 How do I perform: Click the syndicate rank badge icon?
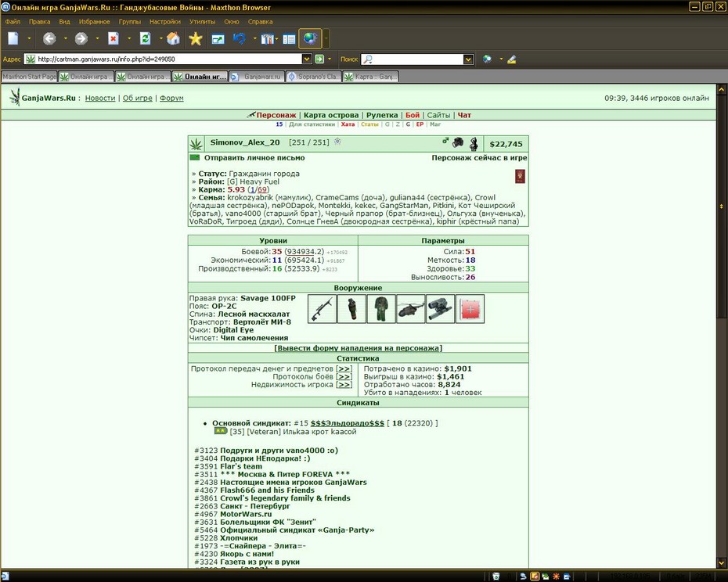(x=221, y=431)
